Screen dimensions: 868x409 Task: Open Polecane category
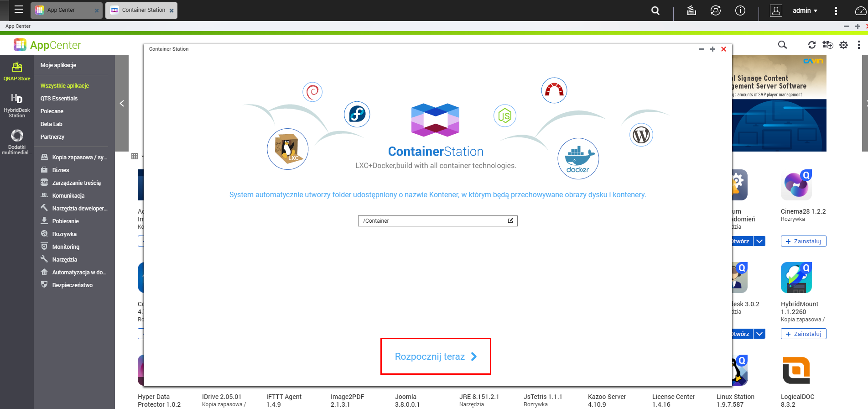point(52,111)
